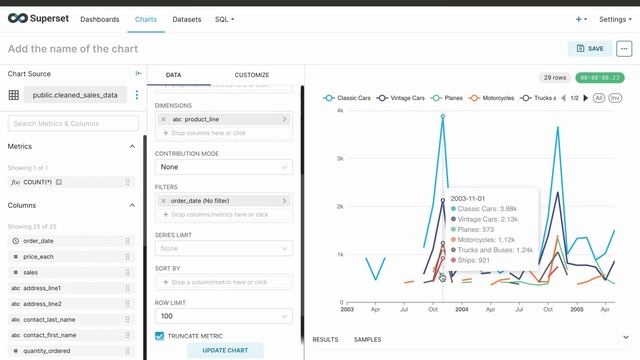
Task: Collapse the Chart Source panel
Action: pos(138,73)
